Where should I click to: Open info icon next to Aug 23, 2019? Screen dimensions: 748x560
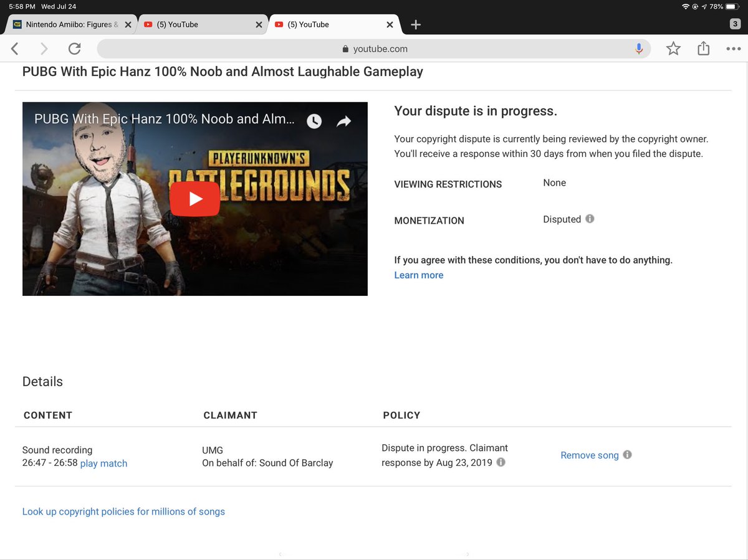point(501,462)
